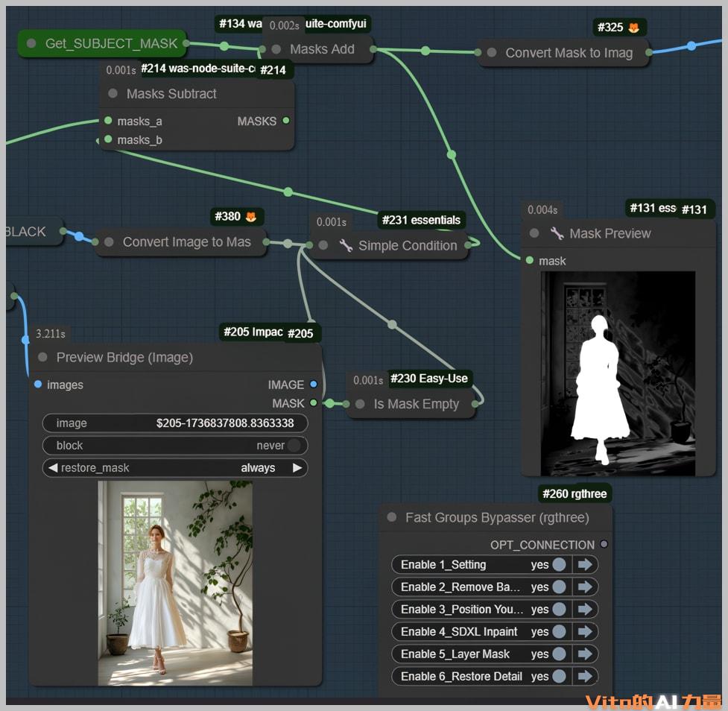The height and width of the screenshot is (711, 728).
Task: Jump to the 2_Remove Ba... group with its arrow
Action: point(585,587)
